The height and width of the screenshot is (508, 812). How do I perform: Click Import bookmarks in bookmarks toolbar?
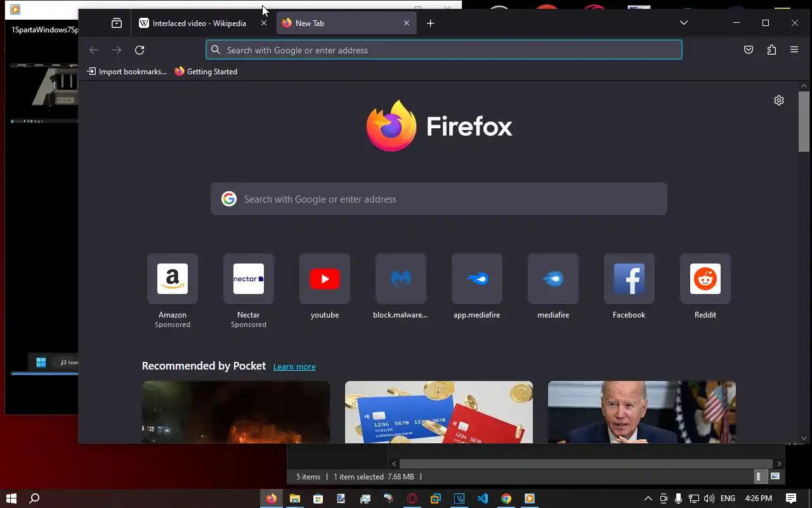(127, 72)
